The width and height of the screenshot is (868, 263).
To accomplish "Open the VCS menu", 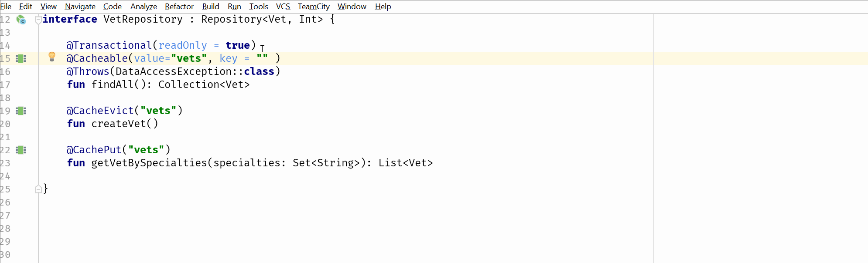I will pos(283,7).
